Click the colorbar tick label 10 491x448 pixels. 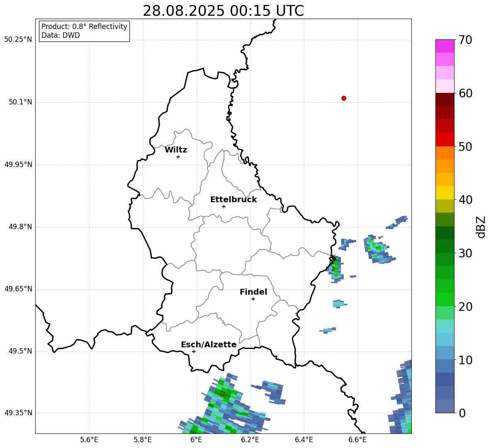pos(465,360)
